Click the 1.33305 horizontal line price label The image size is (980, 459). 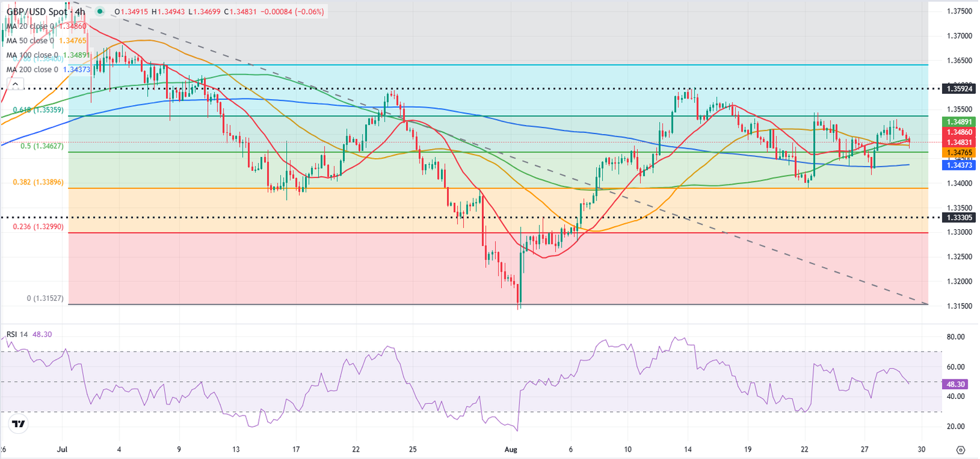pos(960,218)
